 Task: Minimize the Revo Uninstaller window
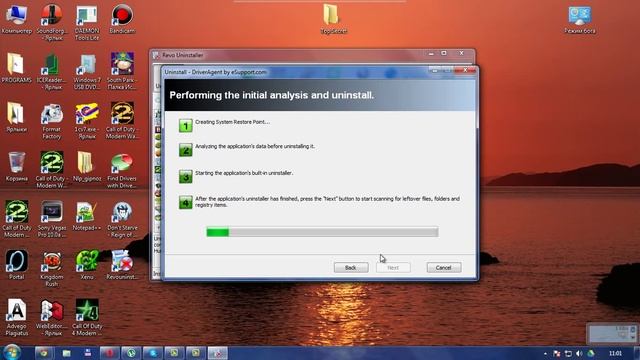(431, 53)
